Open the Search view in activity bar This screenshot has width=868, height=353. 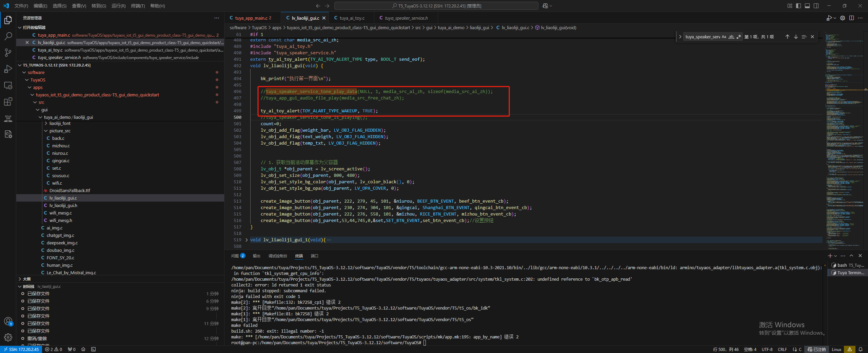click(x=8, y=36)
